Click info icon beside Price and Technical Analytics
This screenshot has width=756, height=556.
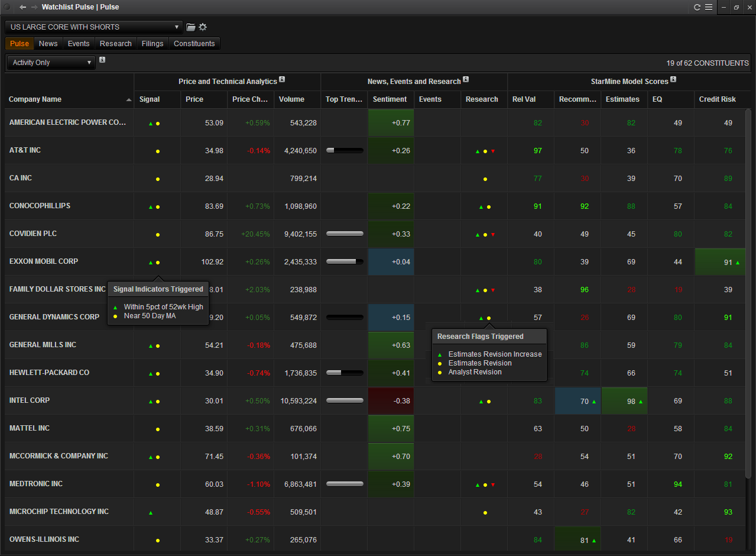click(282, 80)
